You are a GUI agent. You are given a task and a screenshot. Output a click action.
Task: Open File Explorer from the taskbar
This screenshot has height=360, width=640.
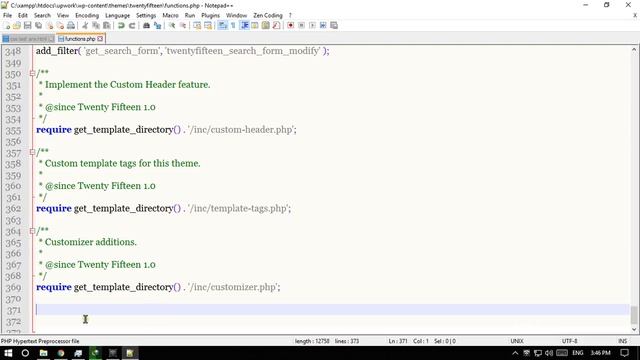click(x=44, y=353)
